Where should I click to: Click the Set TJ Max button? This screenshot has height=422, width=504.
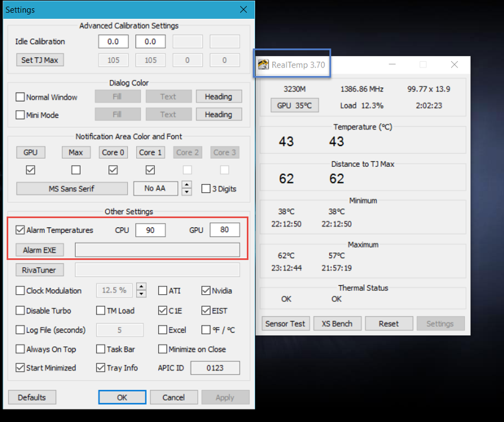[40, 60]
